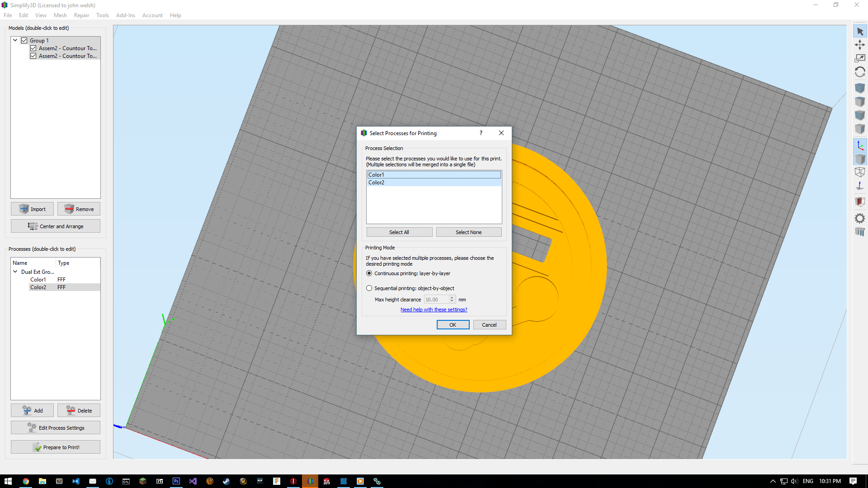Toggle the Group 1 model checkbox

click(24, 41)
